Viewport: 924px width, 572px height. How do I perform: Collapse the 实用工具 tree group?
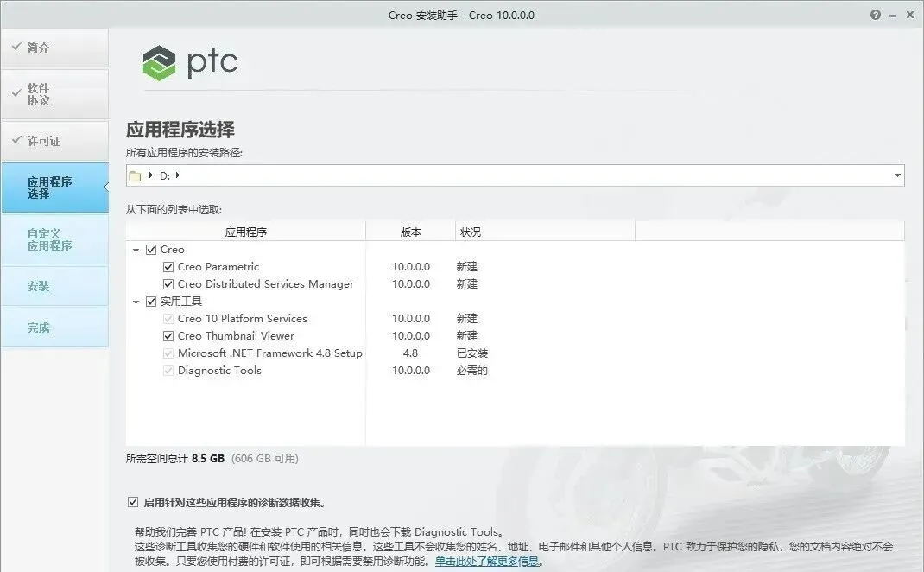[x=136, y=302]
